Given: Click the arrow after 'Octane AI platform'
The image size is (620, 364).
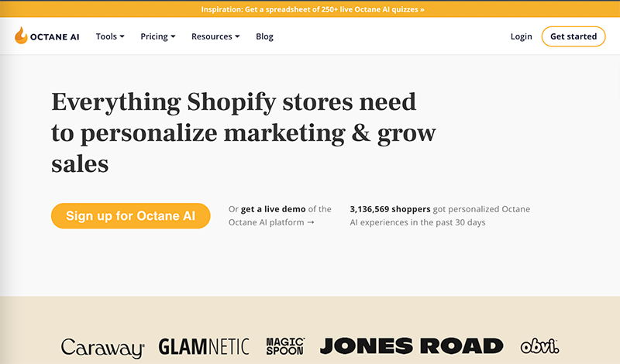Looking at the screenshot, I should pos(311,223).
